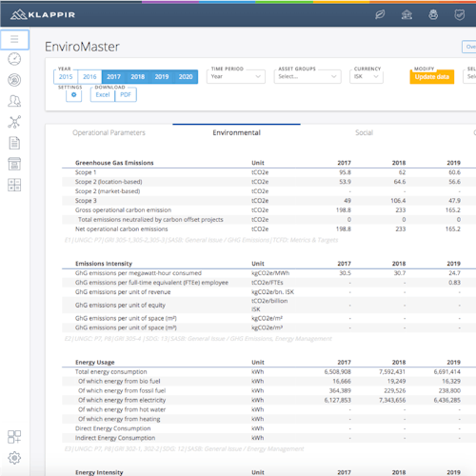Click the Klappir logo
The width and height of the screenshot is (476, 476).
coord(43,14)
